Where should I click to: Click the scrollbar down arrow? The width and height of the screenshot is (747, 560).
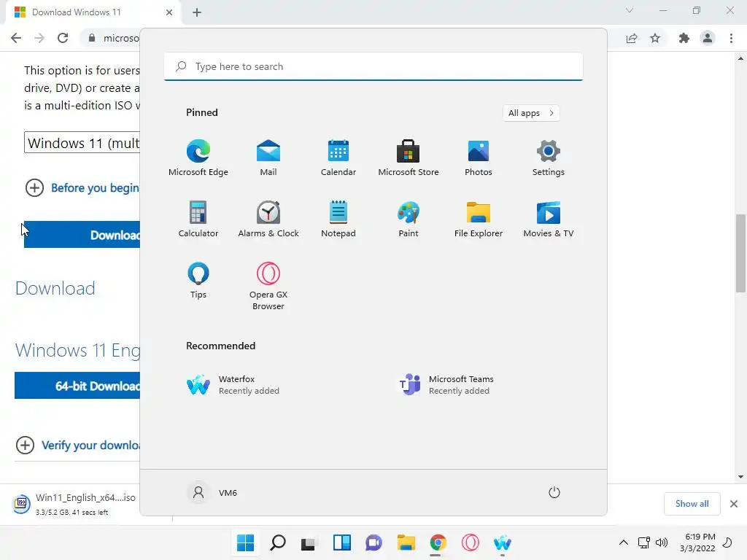[740, 477]
